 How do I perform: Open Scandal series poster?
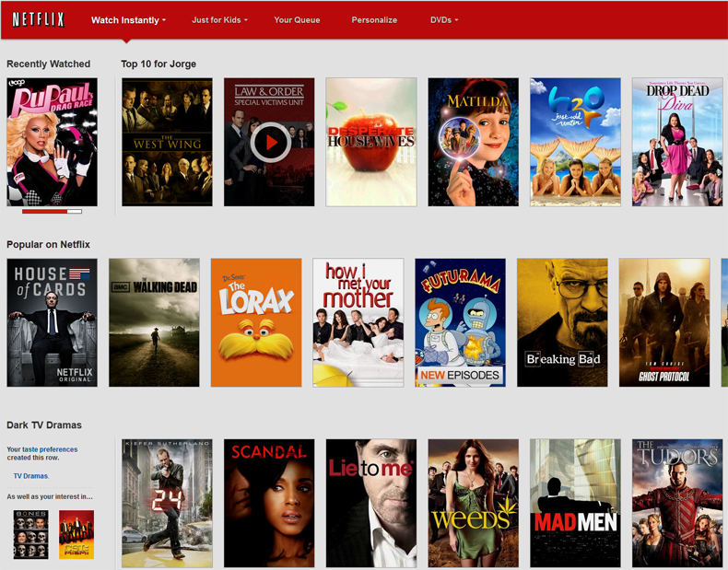269,503
